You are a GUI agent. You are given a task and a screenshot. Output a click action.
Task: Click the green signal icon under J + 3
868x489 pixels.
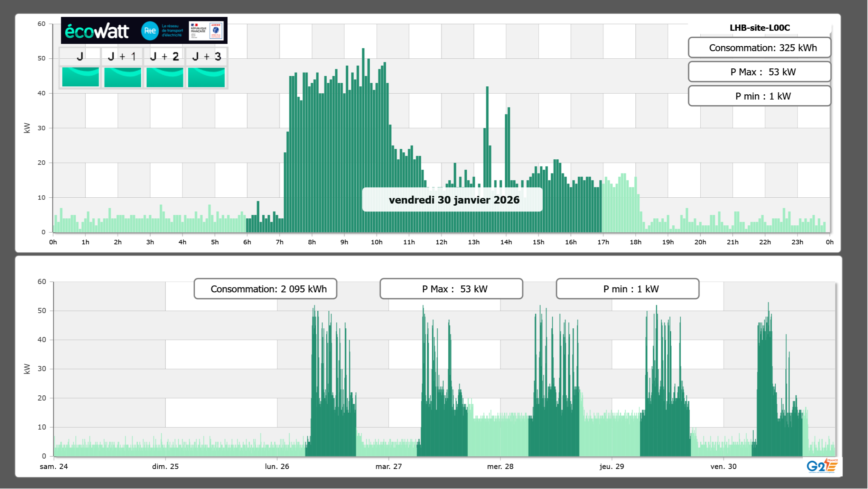tap(206, 77)
